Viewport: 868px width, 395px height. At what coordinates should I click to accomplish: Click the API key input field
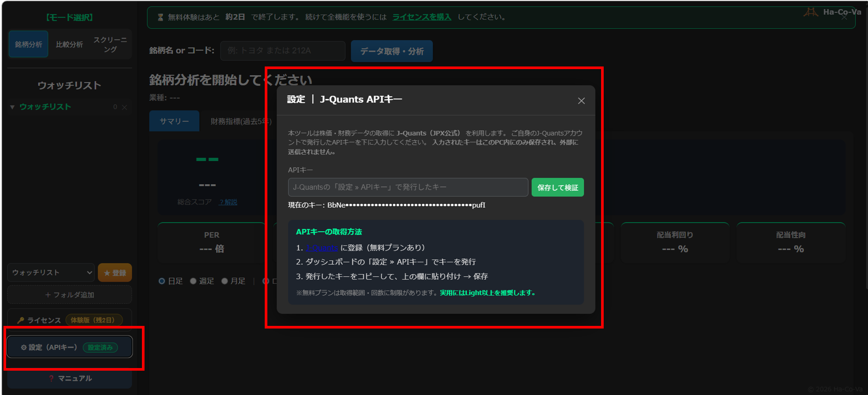pyautogui.click(x=408, y=187)
